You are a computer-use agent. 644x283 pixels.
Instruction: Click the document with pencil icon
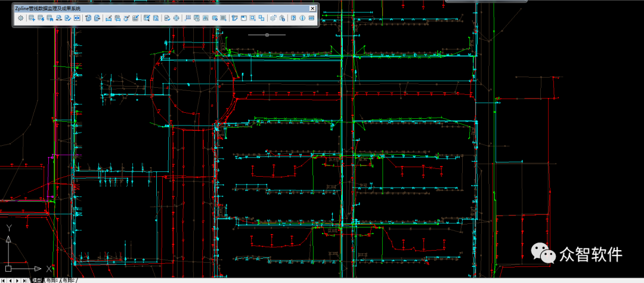[x=68, y=18]
